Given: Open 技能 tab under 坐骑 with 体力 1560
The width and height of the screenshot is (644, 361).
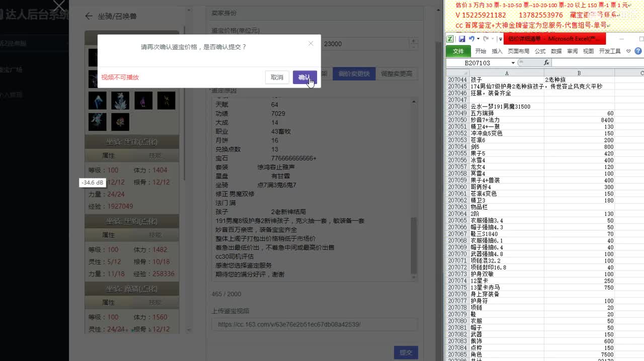Looking at the screenshot, I should pos(155,303).
